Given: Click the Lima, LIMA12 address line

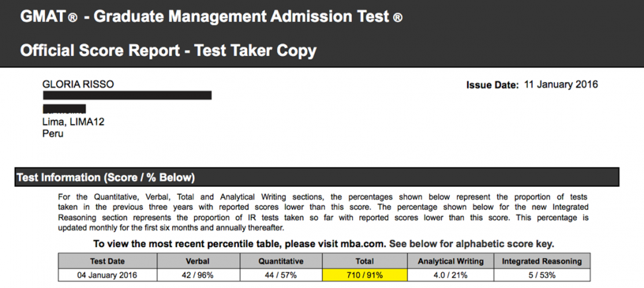Looking at the screenshot, I should 73,122.
